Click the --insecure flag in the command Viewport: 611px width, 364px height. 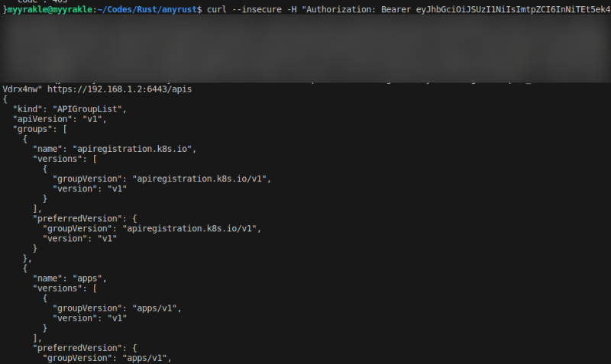(x=257, y=8)
